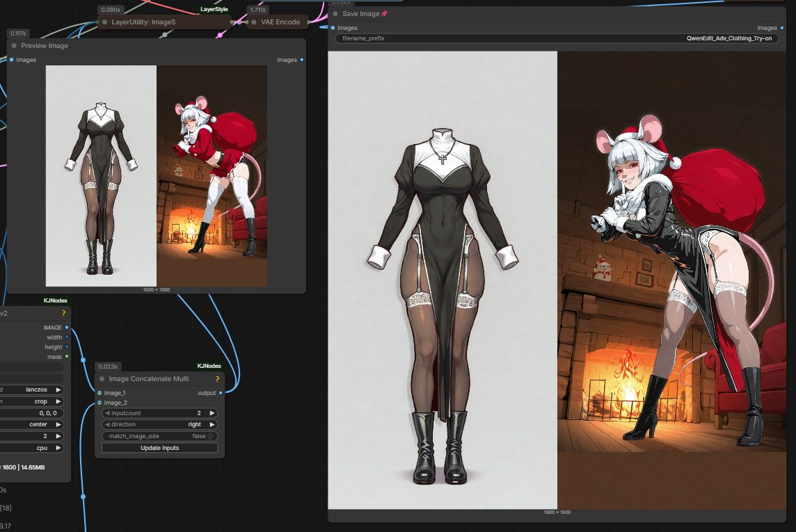Open the preview thumbnail in Preview Image node

[x=157, y=175]
